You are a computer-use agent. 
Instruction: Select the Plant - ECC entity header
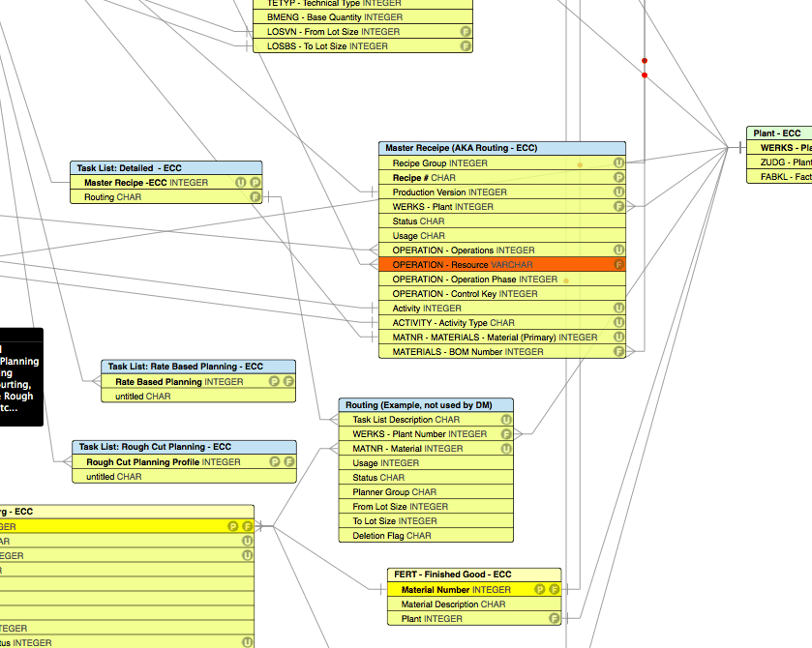point(779,133)
